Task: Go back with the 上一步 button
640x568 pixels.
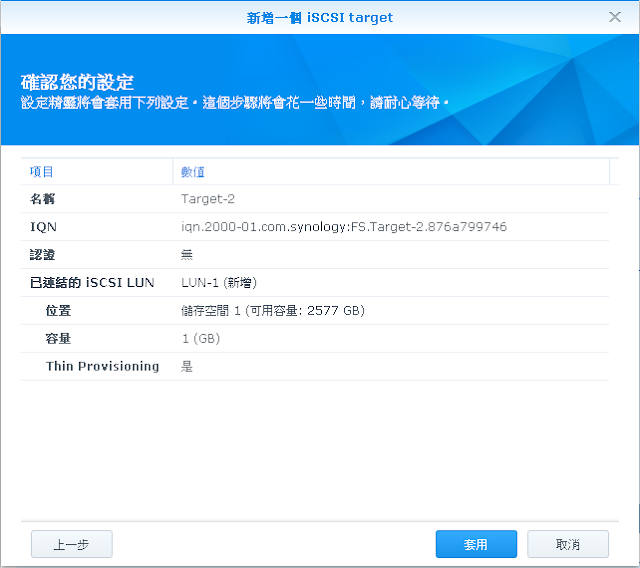Action: point(72,544)
